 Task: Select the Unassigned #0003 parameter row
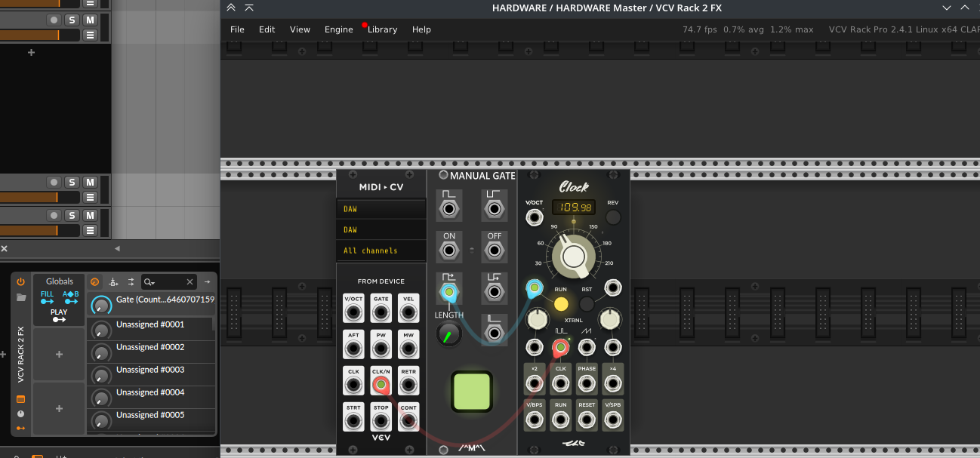[150, 373]
